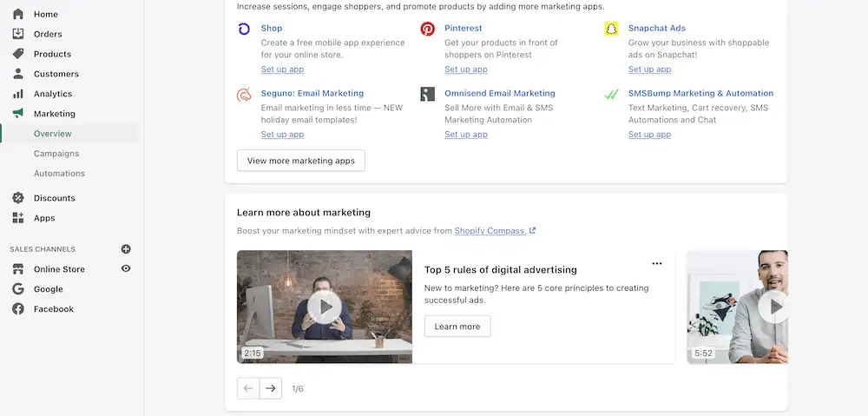
Task: Click the Online Store storefront icon
Action: tap(18, 269)
